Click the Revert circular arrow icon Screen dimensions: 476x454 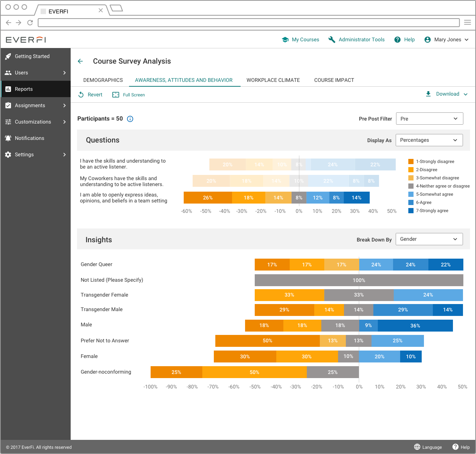81,95
